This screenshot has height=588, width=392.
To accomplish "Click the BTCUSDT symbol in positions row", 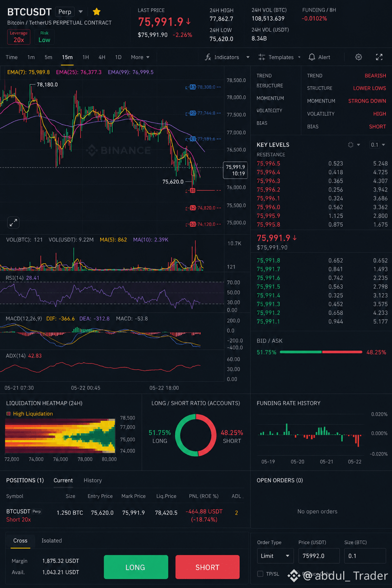I will pos(18,512).
